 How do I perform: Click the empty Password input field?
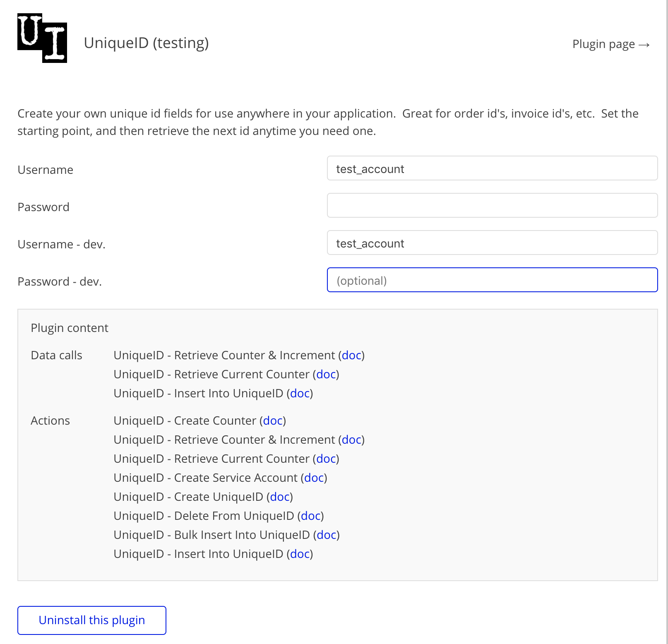pos(492,205)
